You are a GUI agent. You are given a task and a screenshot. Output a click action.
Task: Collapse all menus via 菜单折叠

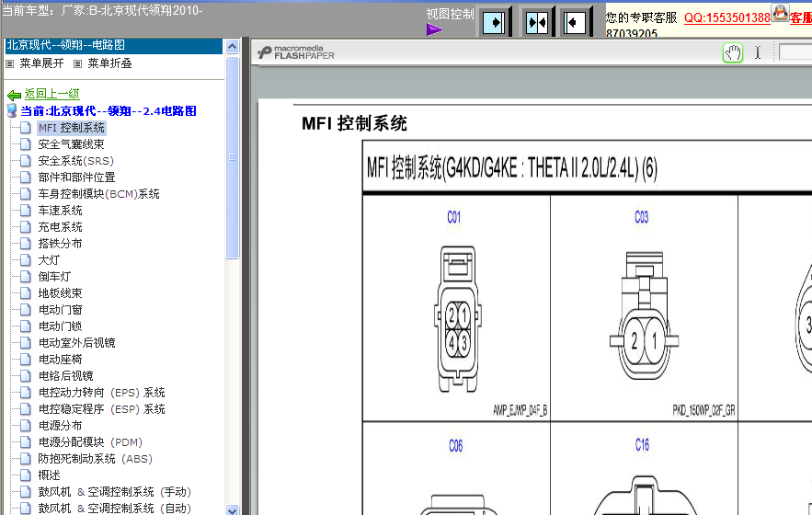(x=109, y=63)
